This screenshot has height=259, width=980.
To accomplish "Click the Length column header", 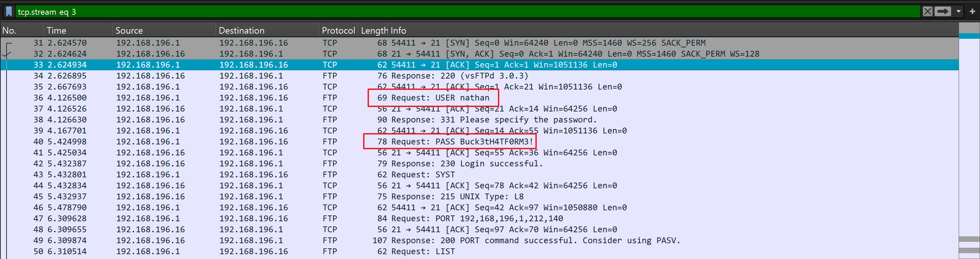I will (374, 31).
